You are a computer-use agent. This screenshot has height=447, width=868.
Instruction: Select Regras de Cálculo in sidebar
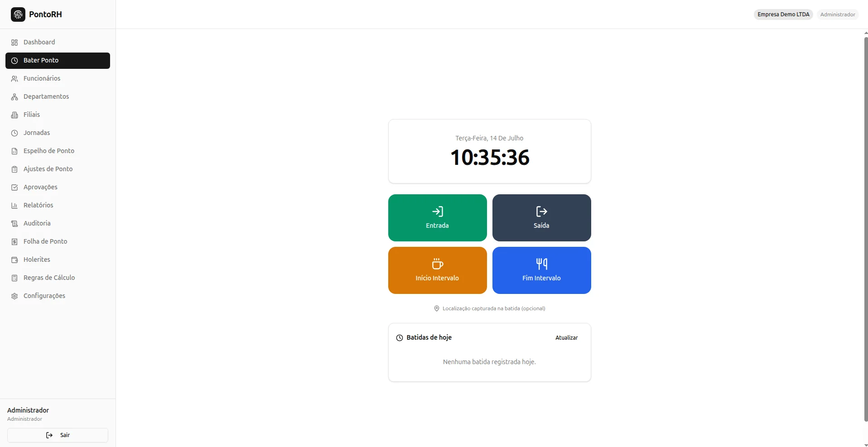(x=58, y=278)
